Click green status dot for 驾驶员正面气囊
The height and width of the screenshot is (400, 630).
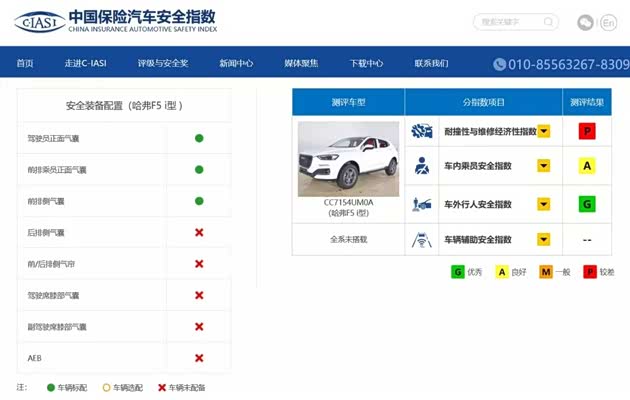[x=199, y=138]
